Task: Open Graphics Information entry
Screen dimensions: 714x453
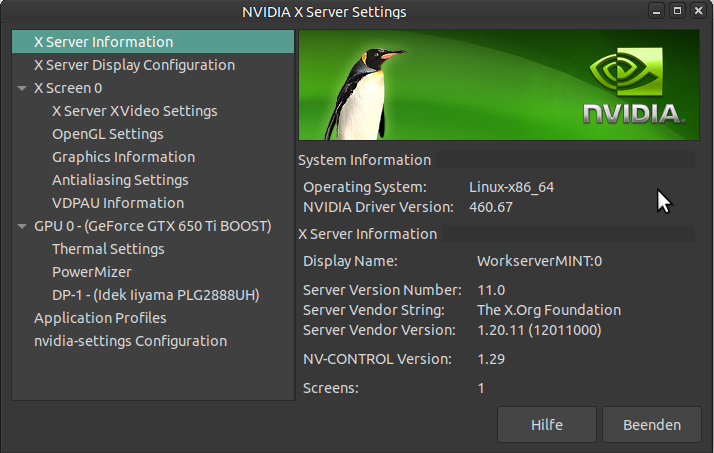Action: 123,157
